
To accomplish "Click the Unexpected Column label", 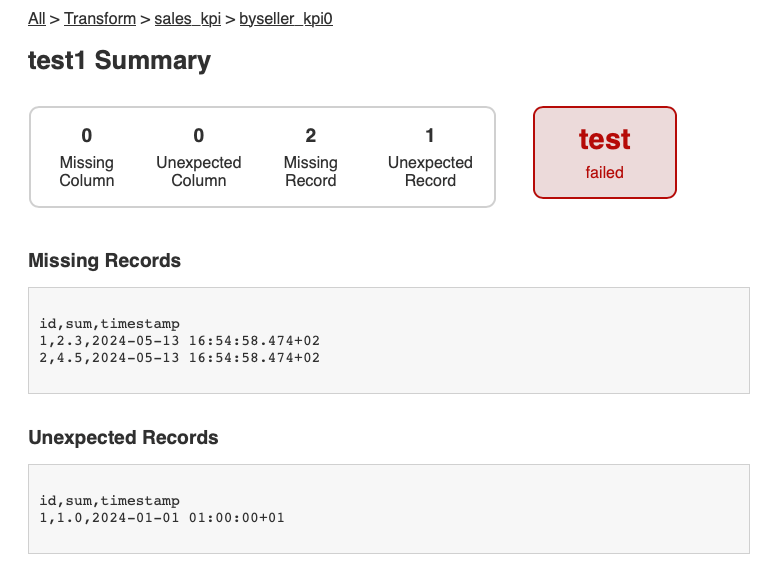I will pos(199,171).
